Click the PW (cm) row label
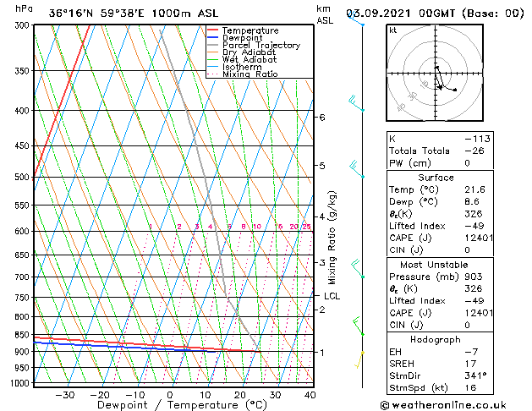The image size is (532, 411). (410, 163)
